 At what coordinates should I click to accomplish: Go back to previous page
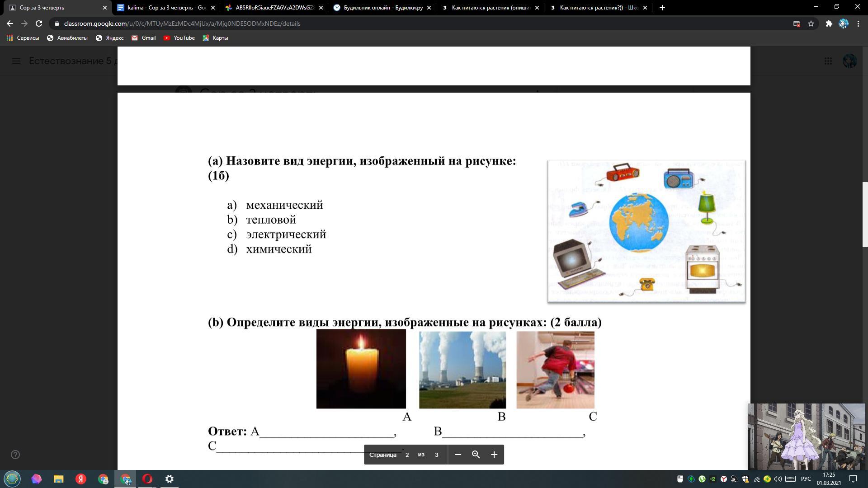coord(10,23)
